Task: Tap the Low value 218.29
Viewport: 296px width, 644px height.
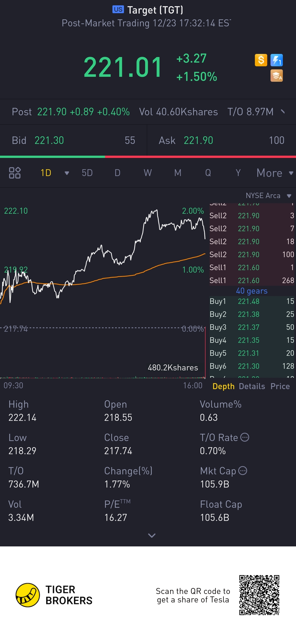Action: click(22, 451)
